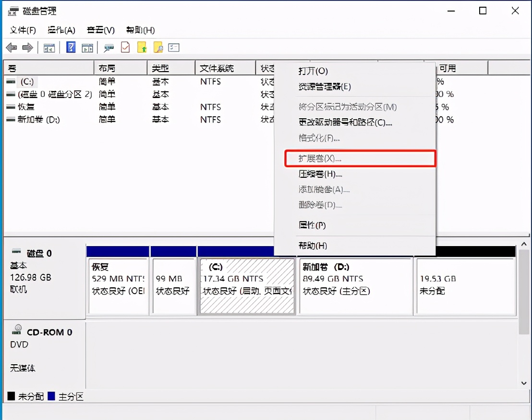Click 简单 layout cell in the (C:) row

[107, 82]
